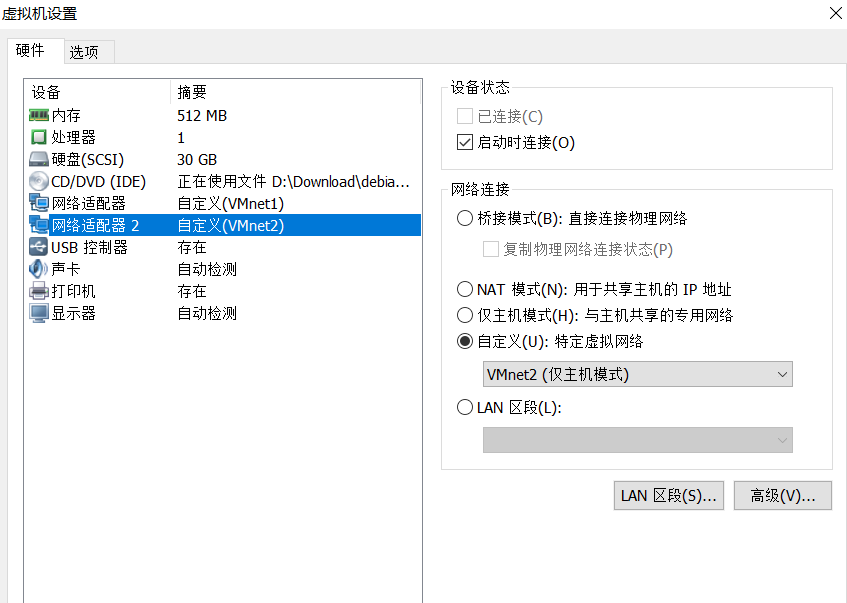Select the printer (打印机) icon
The height and width of the screenshot is (603, 847).
[x=39, y=292]
